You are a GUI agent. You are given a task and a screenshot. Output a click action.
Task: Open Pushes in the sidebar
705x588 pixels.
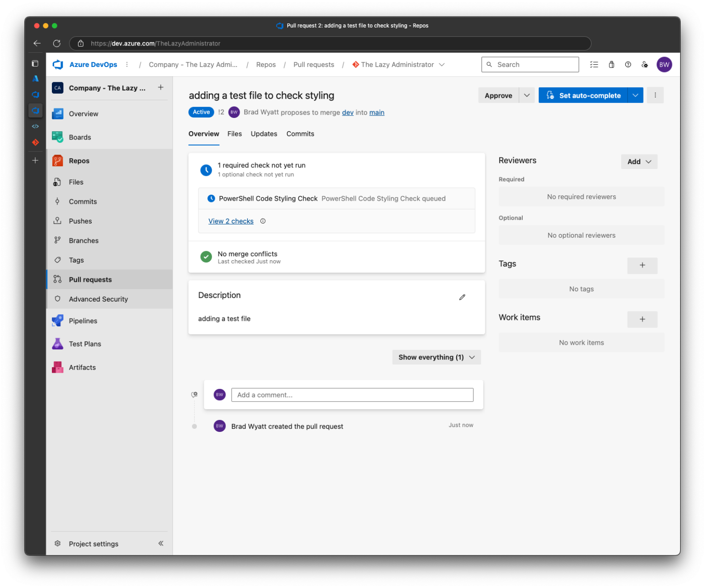point(80,221)
